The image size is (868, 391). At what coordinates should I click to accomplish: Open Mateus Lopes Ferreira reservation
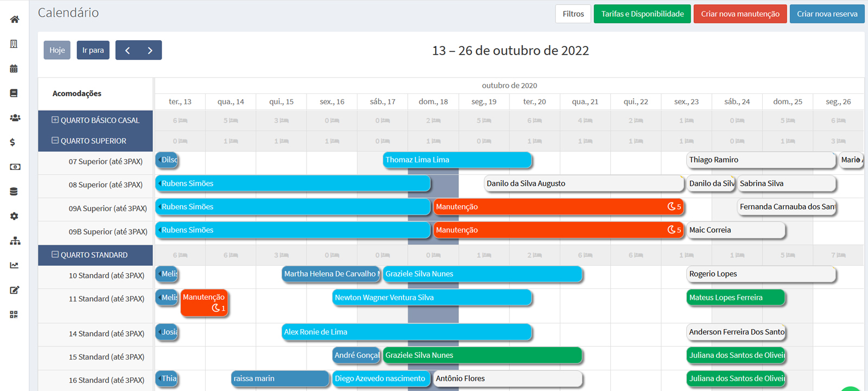(x=736, y=298)
